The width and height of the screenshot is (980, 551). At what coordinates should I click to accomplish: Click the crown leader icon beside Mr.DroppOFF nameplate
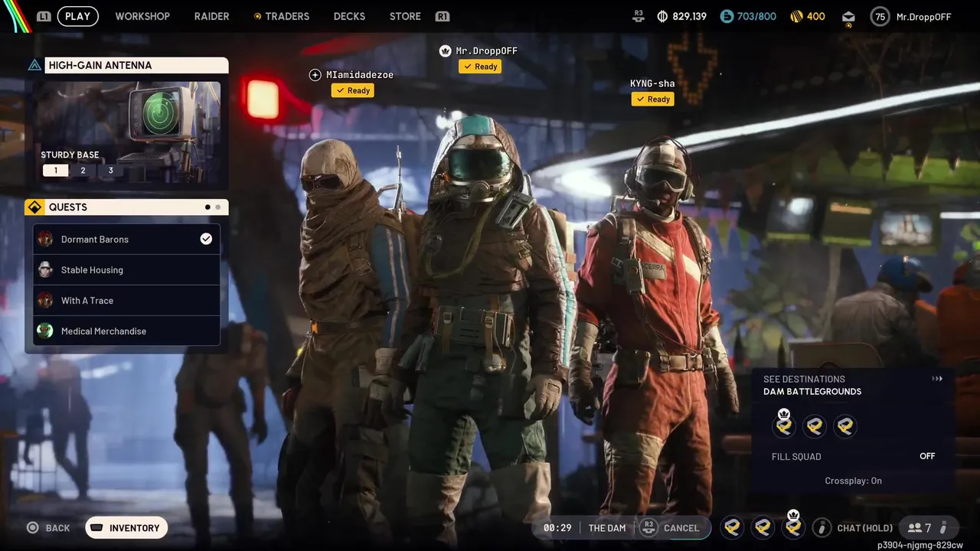(x=445, y=51)
